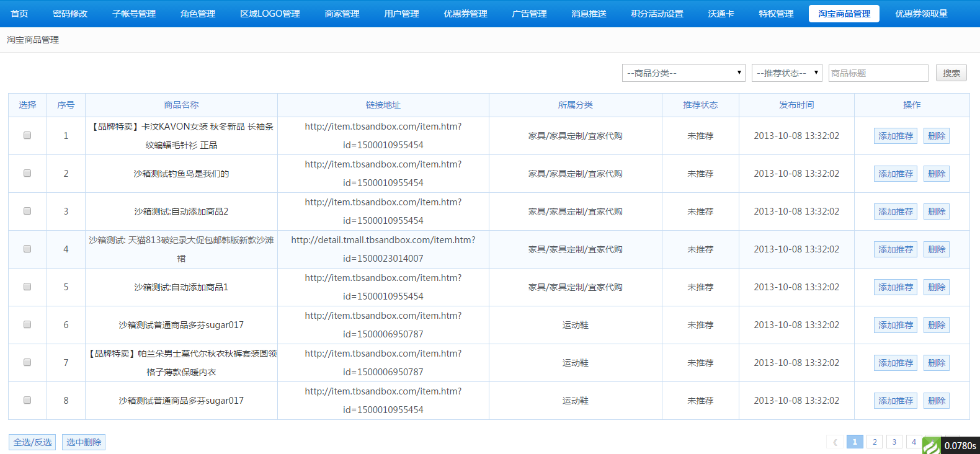Tick the checkbox for row 8
The width and height of the screenshot is (980, 454).
(27, 400)
